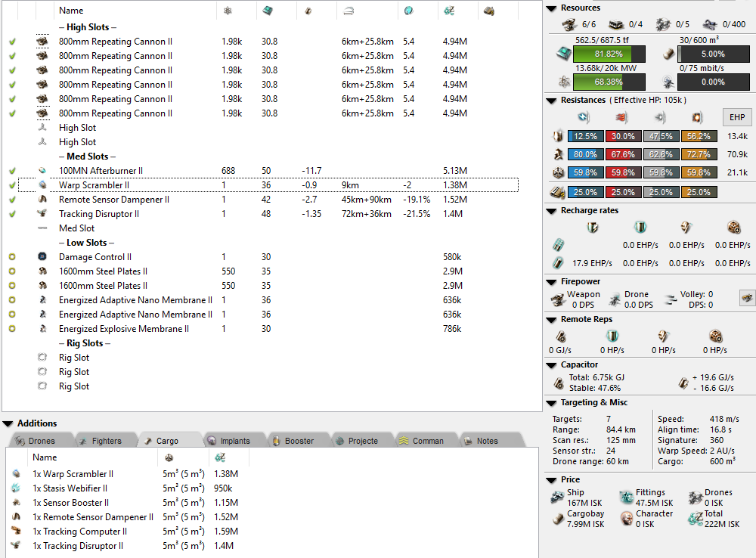The width and height of the screenshot is (756, 558).
Task: Click the 100MN Afterburner II module icon
Action: click(42, 171)
